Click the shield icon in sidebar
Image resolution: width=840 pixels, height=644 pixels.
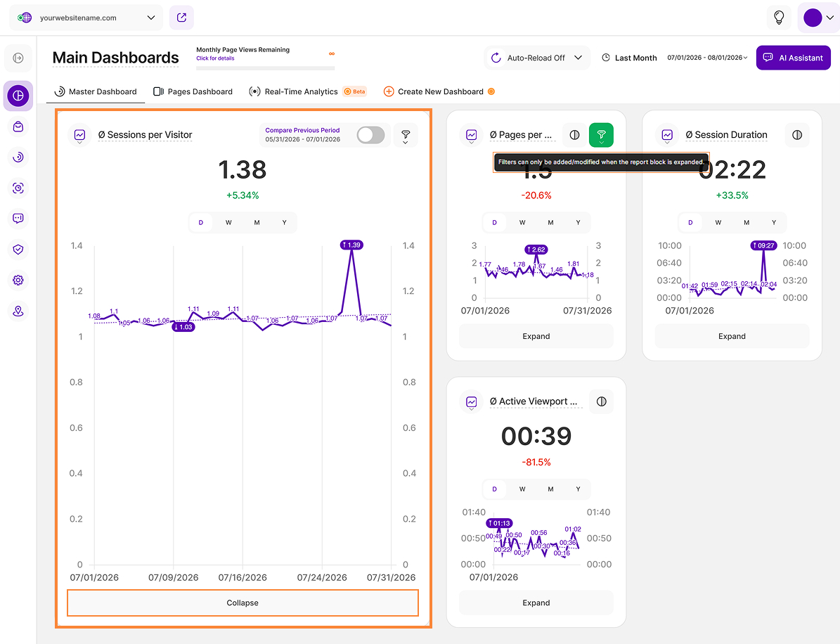tap(18, 249)
